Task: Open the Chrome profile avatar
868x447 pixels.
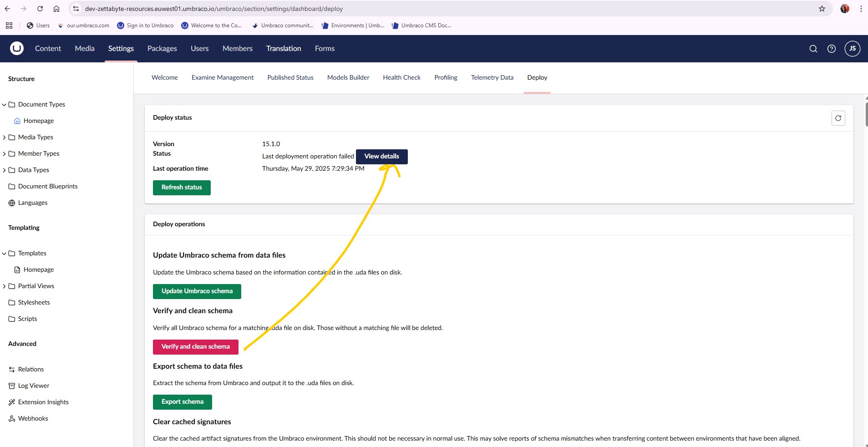Action: pos(845,9)
